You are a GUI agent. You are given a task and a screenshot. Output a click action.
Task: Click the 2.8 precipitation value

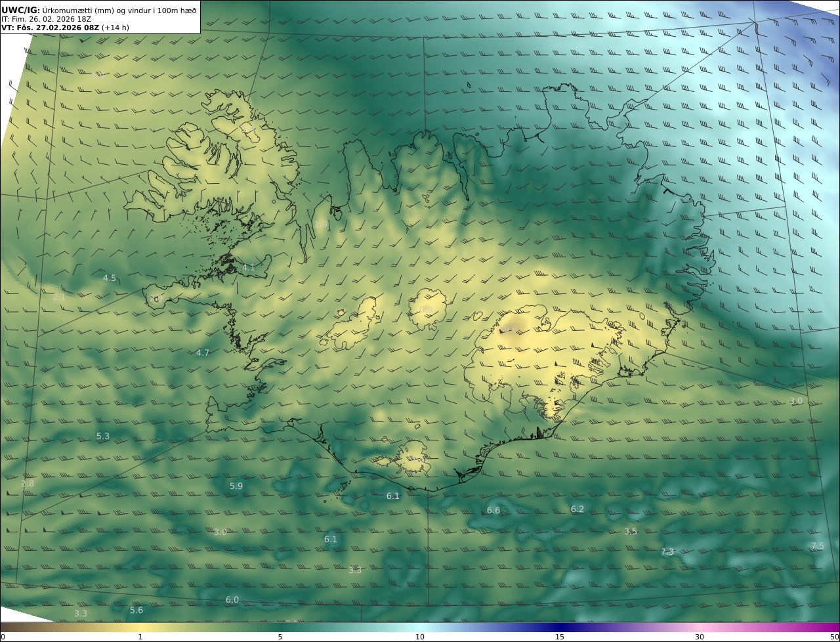coord(28,484)
